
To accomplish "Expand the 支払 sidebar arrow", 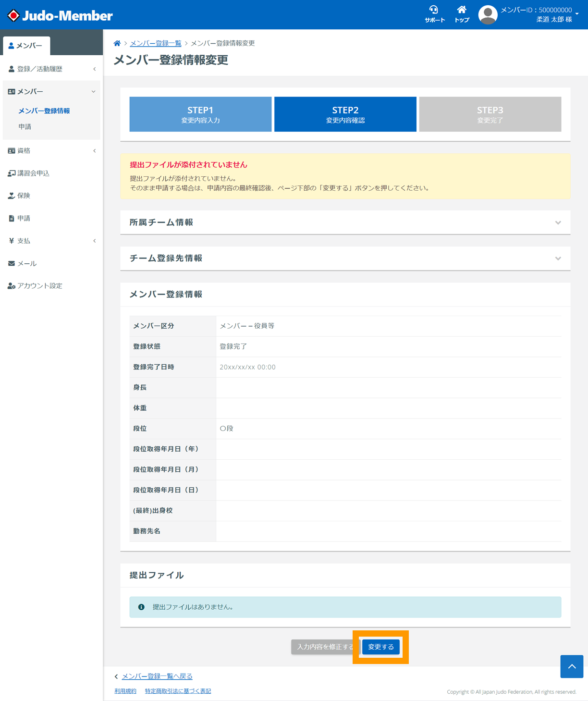I will point(95,241).
